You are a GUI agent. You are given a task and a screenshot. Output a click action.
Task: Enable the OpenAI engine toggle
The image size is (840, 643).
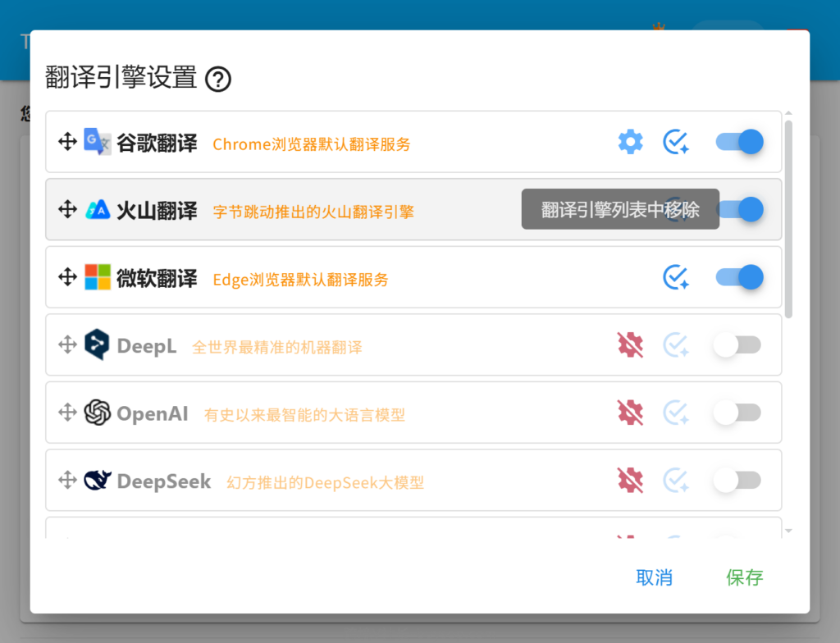click(x=737, y=413)
